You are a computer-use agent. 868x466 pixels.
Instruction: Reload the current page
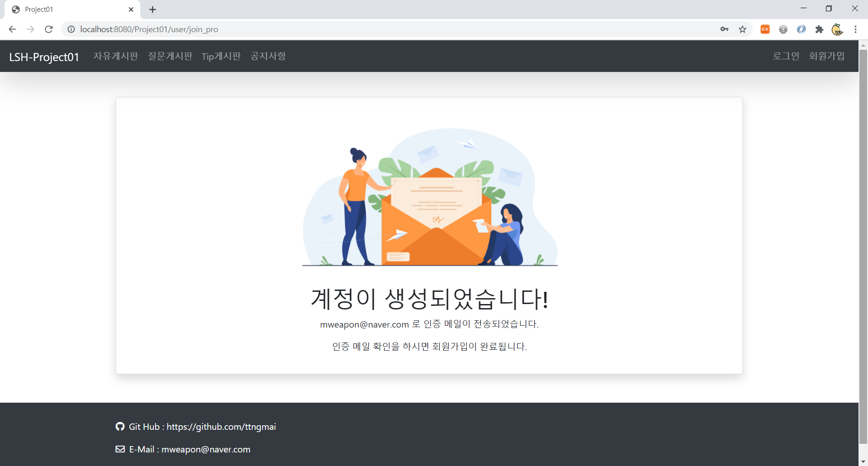(x=49, y=29)
